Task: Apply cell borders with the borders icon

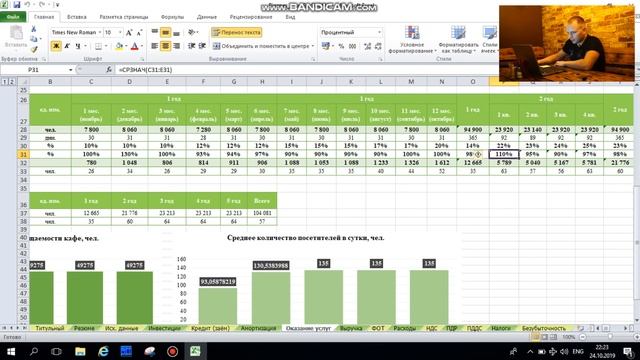Action: tap(98, 47)
